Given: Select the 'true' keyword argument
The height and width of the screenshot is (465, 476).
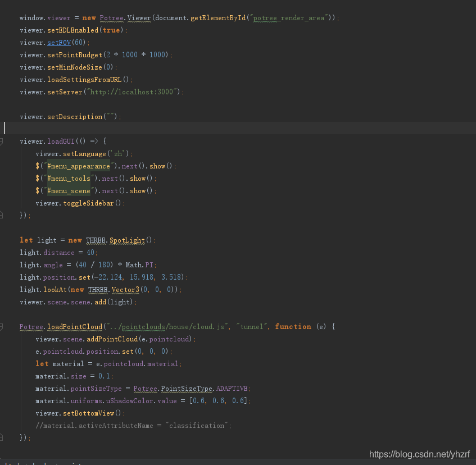Looking at the screenshot, I should pos(111,30).
